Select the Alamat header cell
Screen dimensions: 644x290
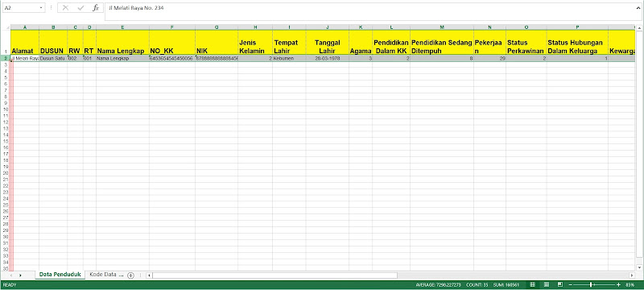click(x=25, y=43)
